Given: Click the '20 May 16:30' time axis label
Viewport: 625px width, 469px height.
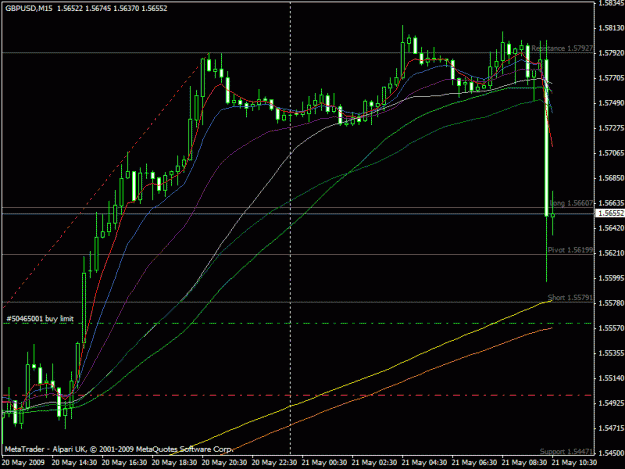Looking at the screenshot, I should [x=124, y=463].
